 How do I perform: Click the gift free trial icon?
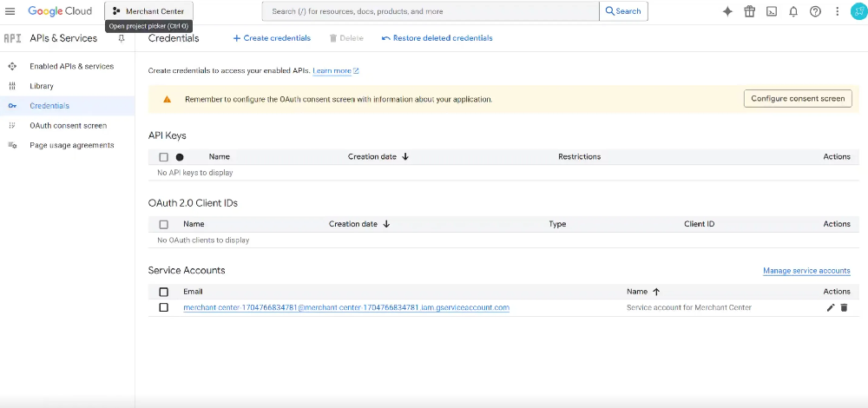point(750,11)
